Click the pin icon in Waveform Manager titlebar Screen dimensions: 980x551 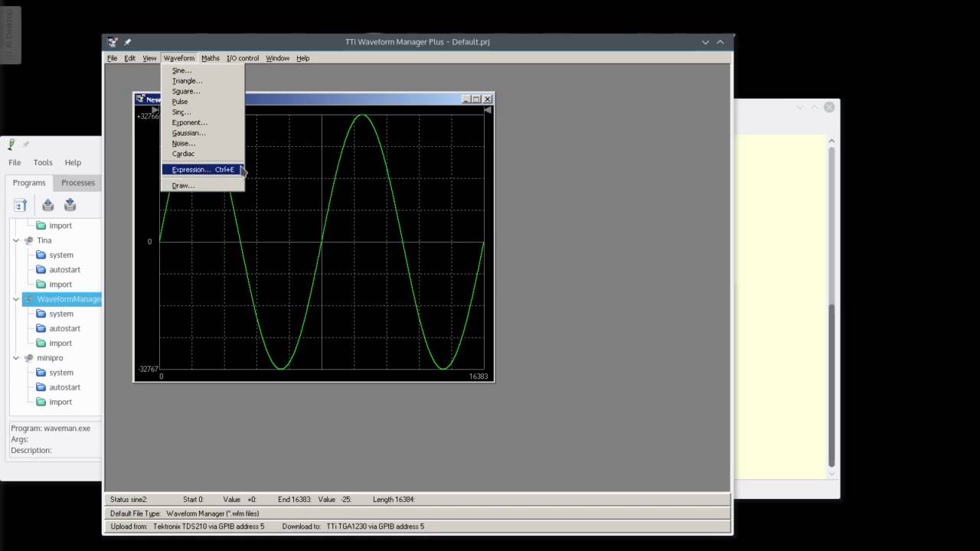click(x=128, y=42)
